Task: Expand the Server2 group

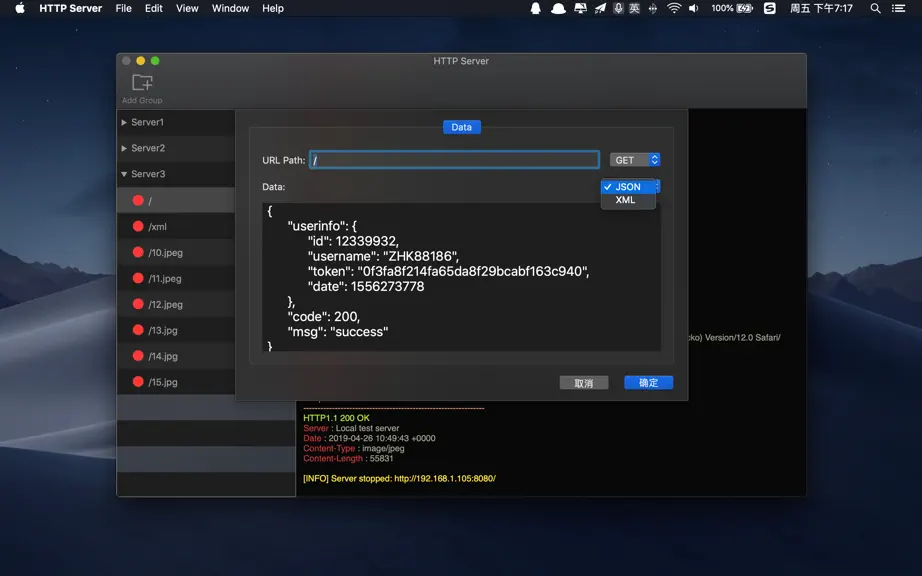Action: tap(124, 148)
